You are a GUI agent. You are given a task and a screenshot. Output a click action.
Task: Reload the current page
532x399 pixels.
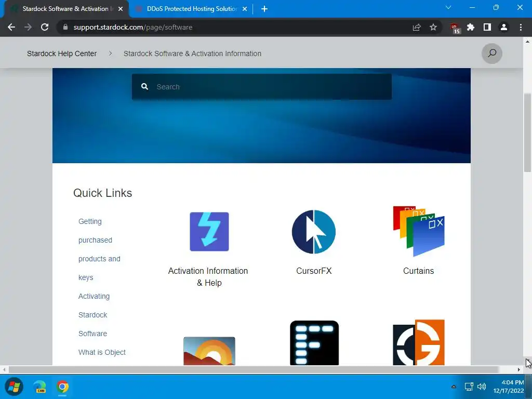pos(45,27)
